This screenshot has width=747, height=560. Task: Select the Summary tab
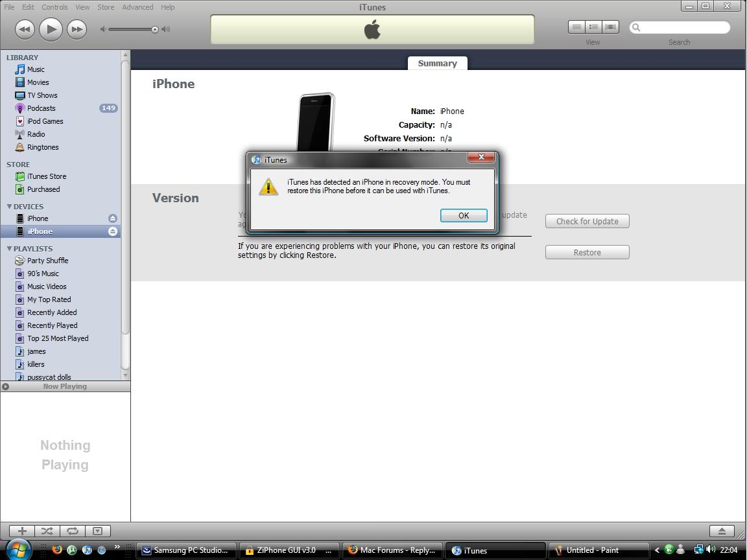coord(437,64)
